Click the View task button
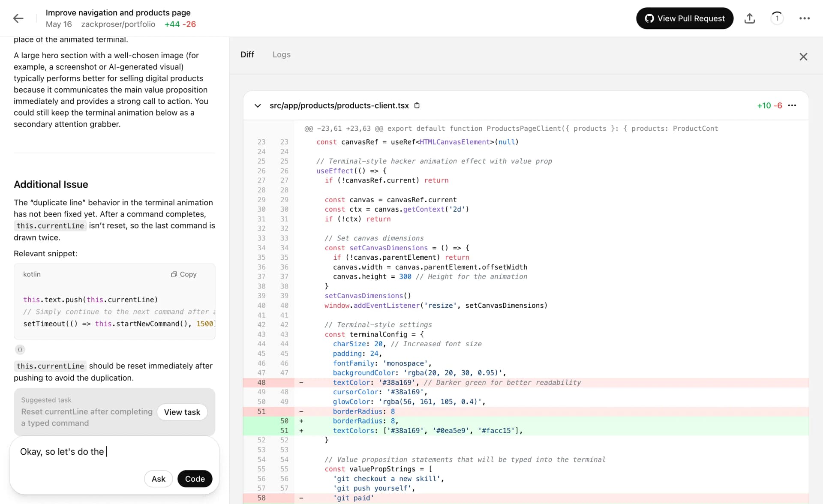The height and width of the screenshot is (504, 823). click(x=182, y=412)
